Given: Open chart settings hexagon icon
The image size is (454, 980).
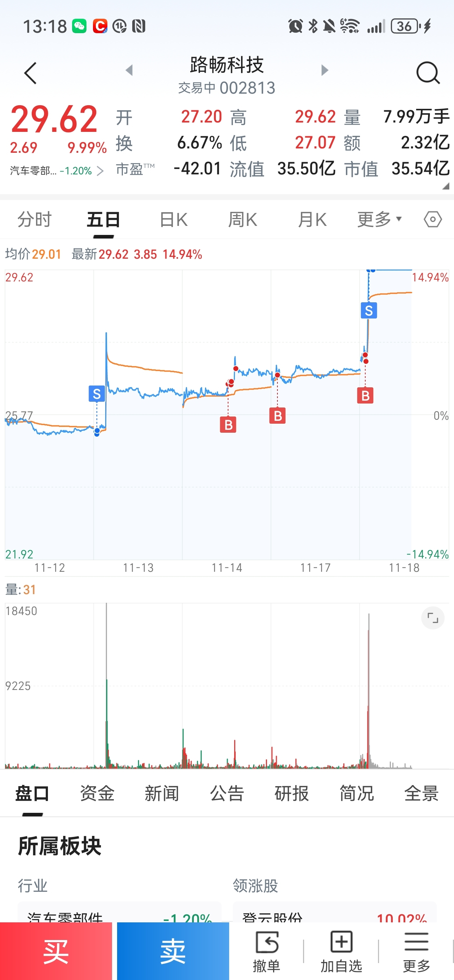Looking at the screenshot, I should click(433, 219).
